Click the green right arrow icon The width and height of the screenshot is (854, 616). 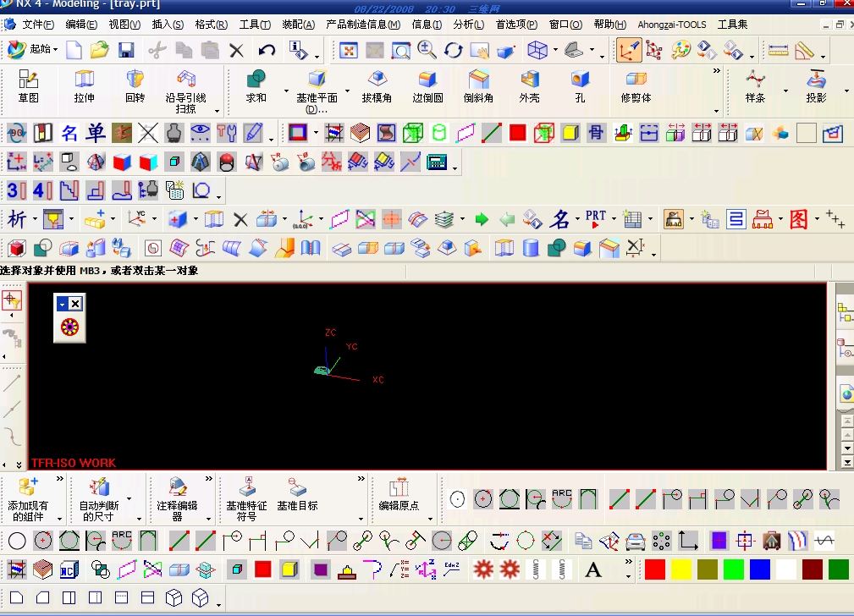[x=482, y=219]
